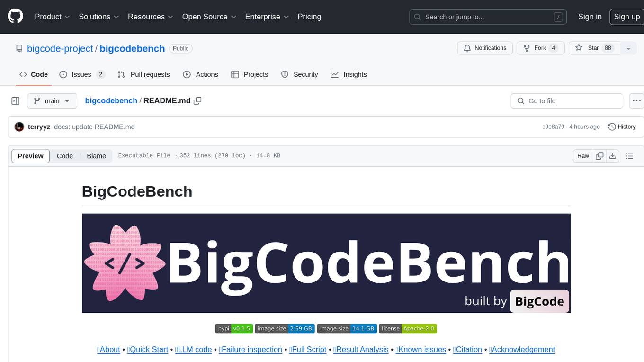644x362 pixels.
Task: Focus the Search or jump to field
Action: 488,17
